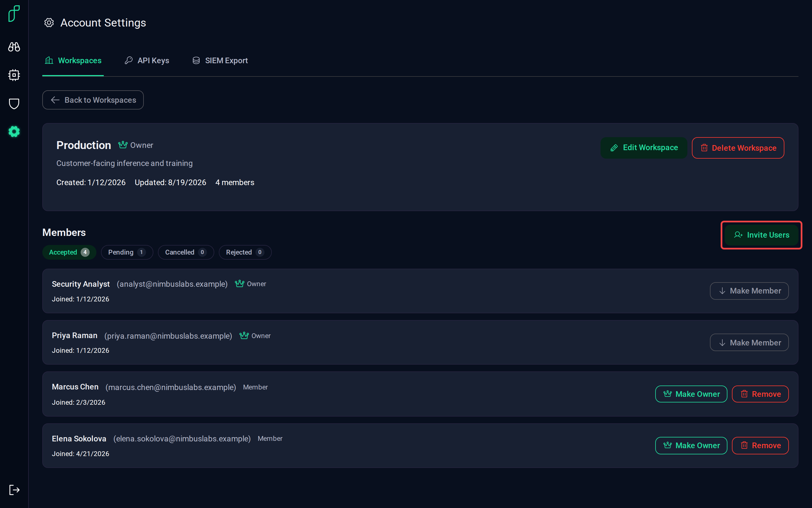Open the chip hardware sidebar icon
The height and width of the screenshot is (508, 812).
click(14, 75)
